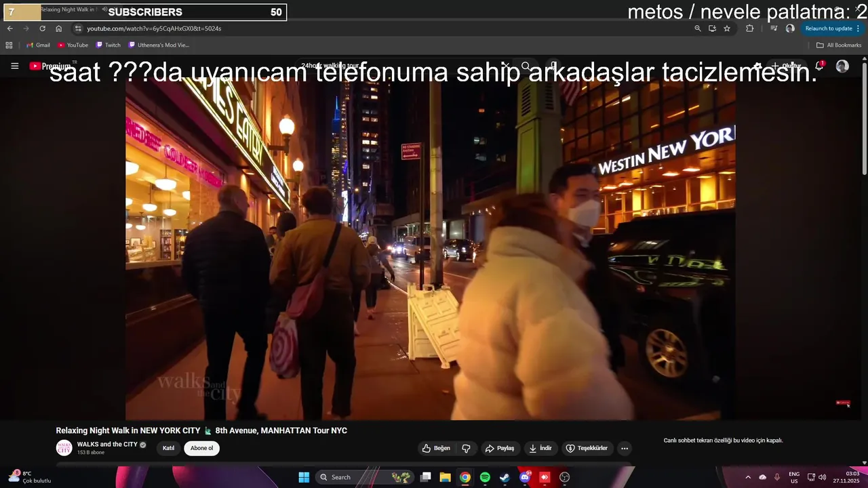The width and height of the screenshot is (868, 488).
Task: Like the video with Beğen
Action: coord(436,448)
